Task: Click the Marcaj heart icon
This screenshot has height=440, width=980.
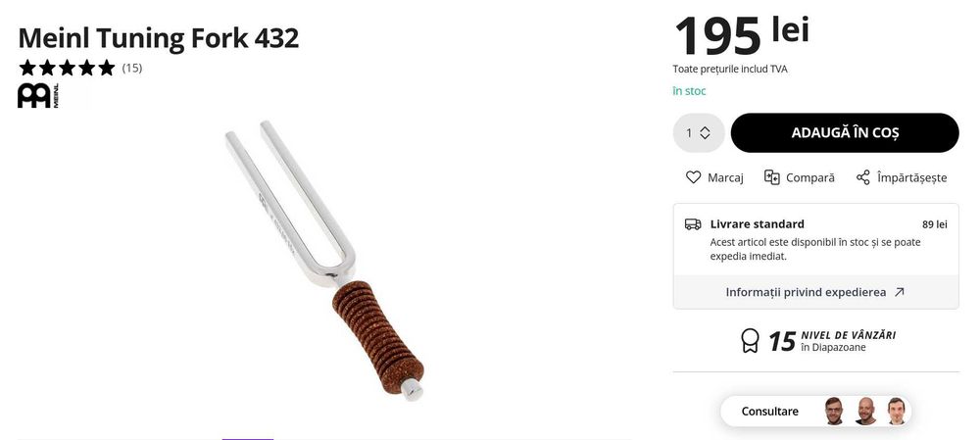Action: 693,177
